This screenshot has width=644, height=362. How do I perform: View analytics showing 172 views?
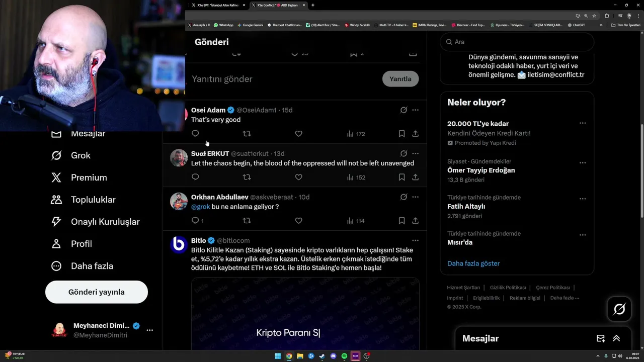[356, 134]
